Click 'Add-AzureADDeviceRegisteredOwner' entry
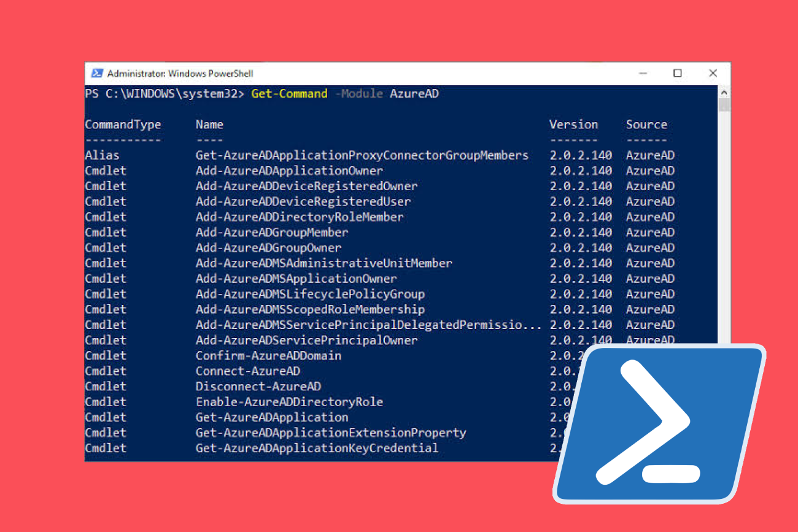The image size is (798, 532). click(x=306, y=186)
